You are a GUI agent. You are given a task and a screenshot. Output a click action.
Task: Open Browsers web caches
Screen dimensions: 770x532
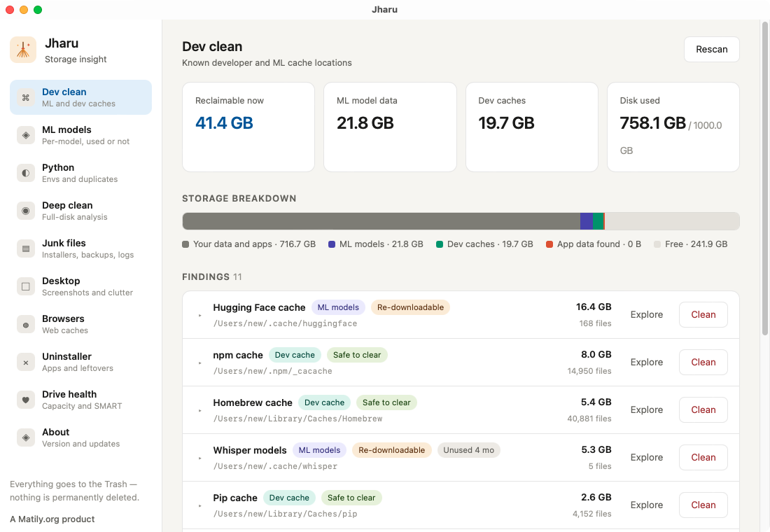tap(81, 324)
